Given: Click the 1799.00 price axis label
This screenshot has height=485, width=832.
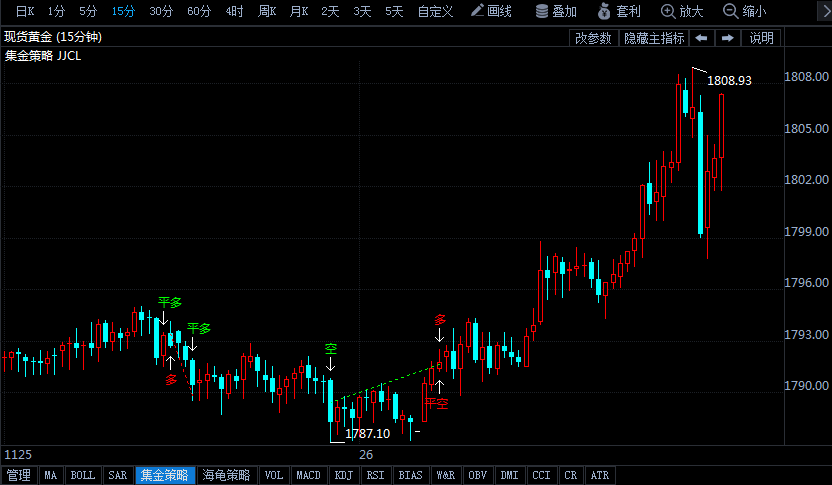Looking at the screenshot, I should [x=807, y=231].
